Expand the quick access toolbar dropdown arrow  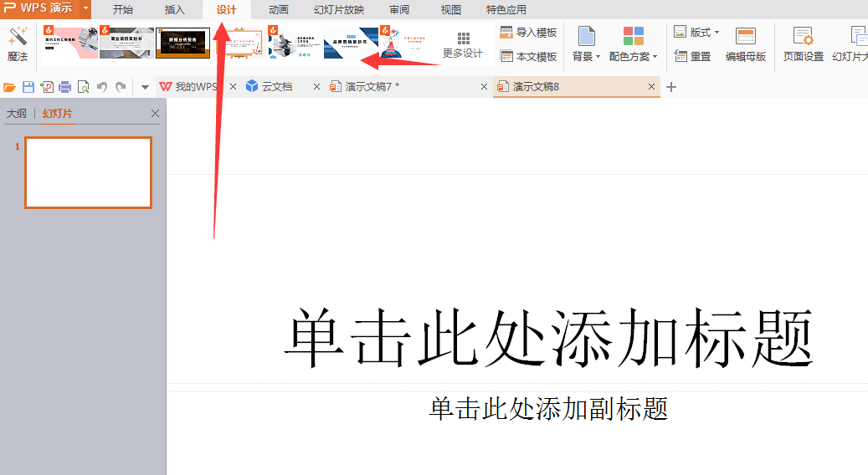[x=145, y=87]
